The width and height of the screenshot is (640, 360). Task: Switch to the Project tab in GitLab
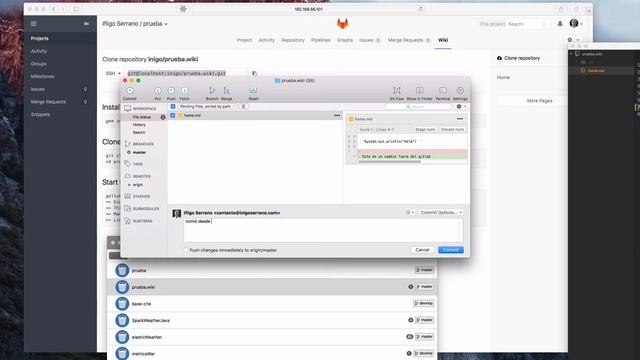pyautogui.click(x=244, y=40)
